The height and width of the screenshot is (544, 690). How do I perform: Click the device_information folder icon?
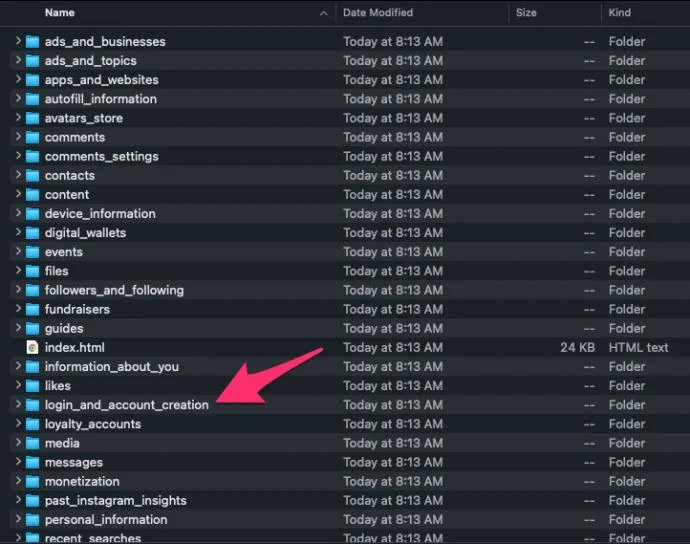point(33,214)
